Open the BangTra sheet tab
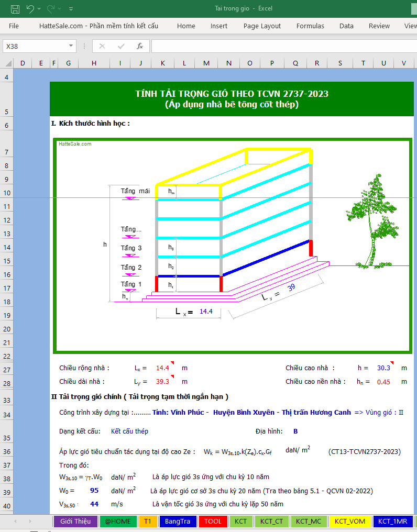Viewport: 417px width, 532px height. (177, 521)
